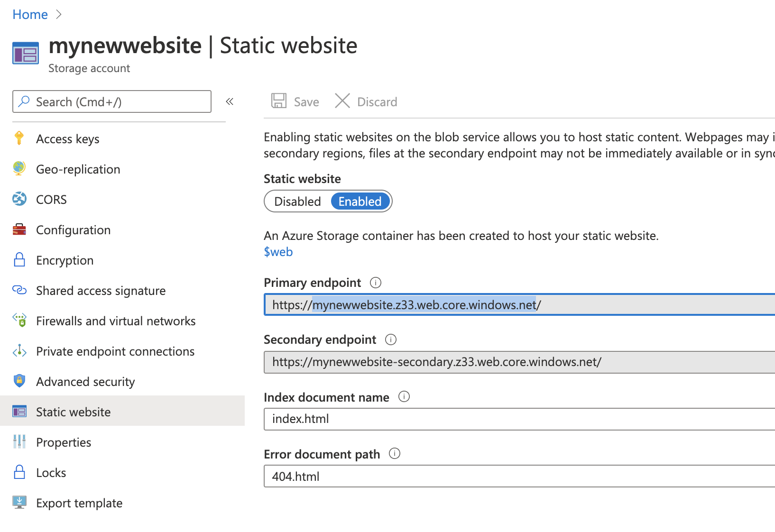This screenshot has width=775, height=532.
Task: Set Static website to Disabled
Action: [297, 202]
